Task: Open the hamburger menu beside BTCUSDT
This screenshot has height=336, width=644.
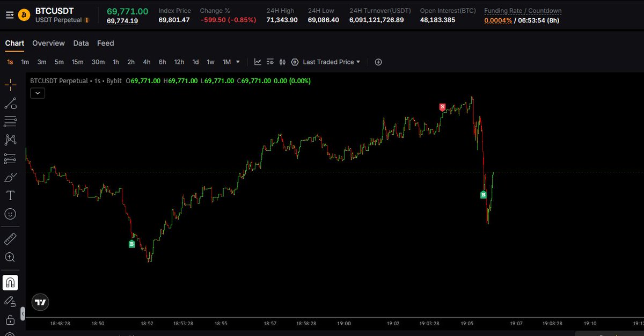Action: click(9, 15)
